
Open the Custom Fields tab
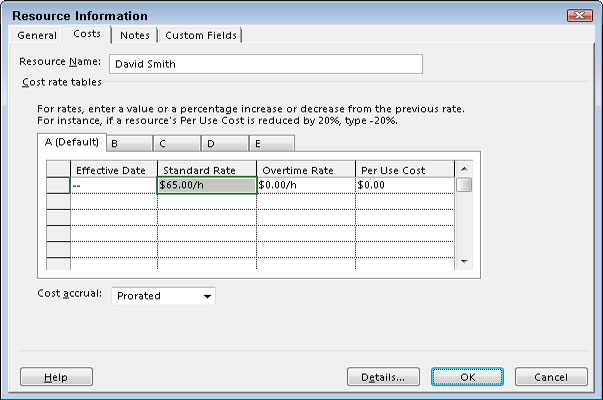coord(201,36)
